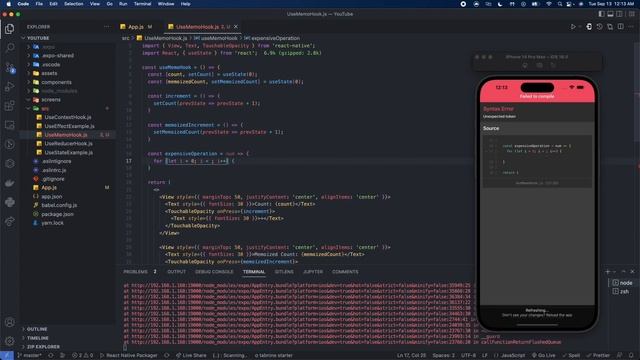Open UseEffectExample.js file
The width and height of the screenshot is (640, 360).
[68, 126]
